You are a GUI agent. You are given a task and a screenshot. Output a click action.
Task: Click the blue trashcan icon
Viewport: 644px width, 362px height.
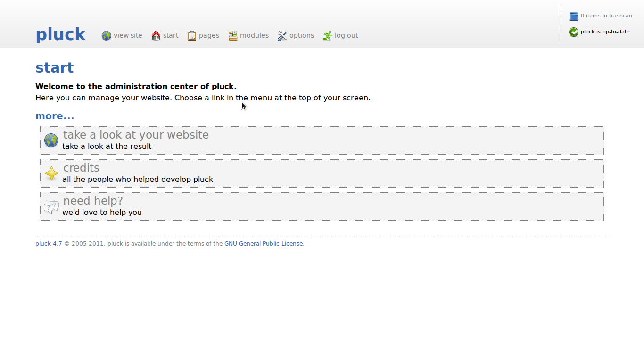574,16
